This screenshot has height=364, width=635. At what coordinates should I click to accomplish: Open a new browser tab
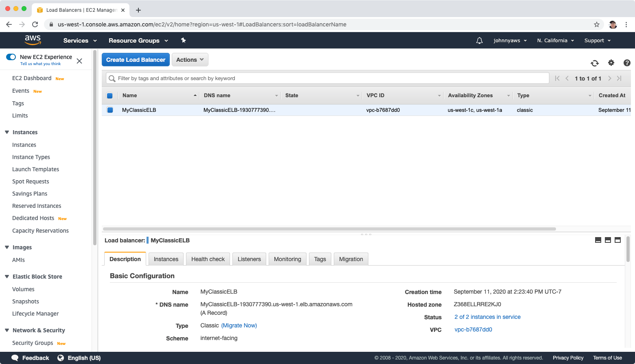(x=138, y=10)
